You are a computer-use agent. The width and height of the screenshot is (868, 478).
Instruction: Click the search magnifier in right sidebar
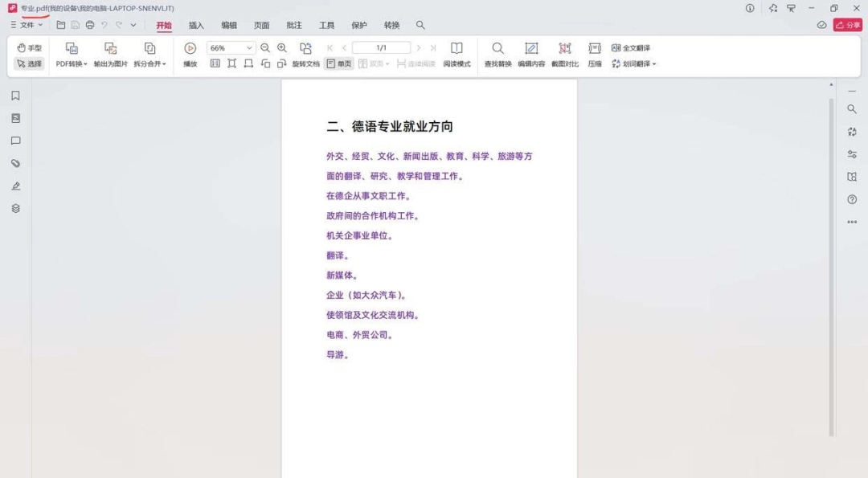tap(852, 109)
